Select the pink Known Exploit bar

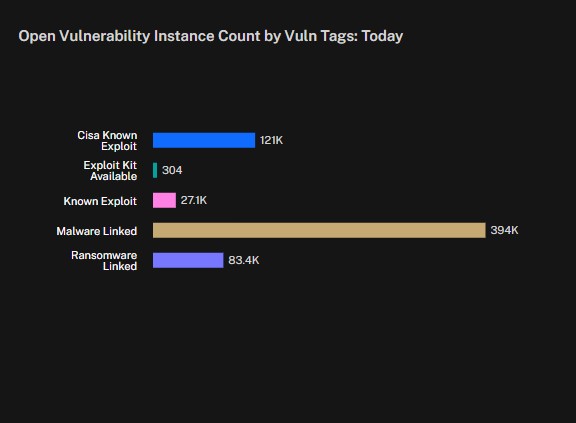(164, 200)
